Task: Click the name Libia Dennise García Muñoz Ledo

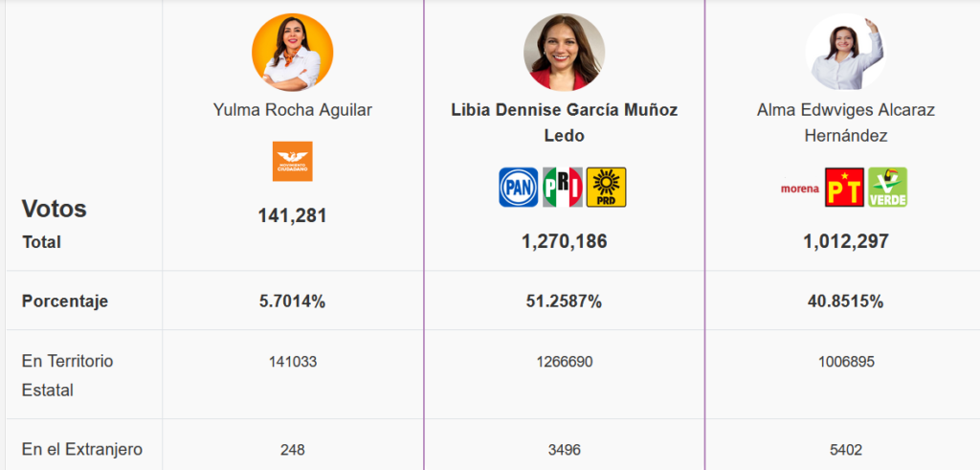Action: pyautogui.click(x=564, y=123)
